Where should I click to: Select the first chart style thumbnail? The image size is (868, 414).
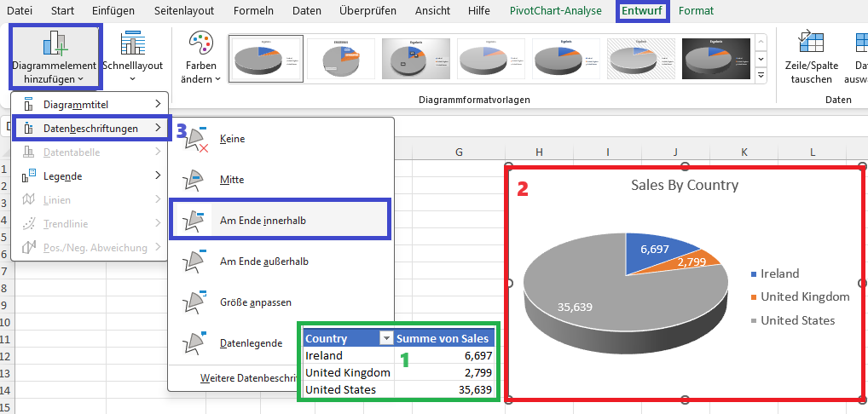coord(266,59)
